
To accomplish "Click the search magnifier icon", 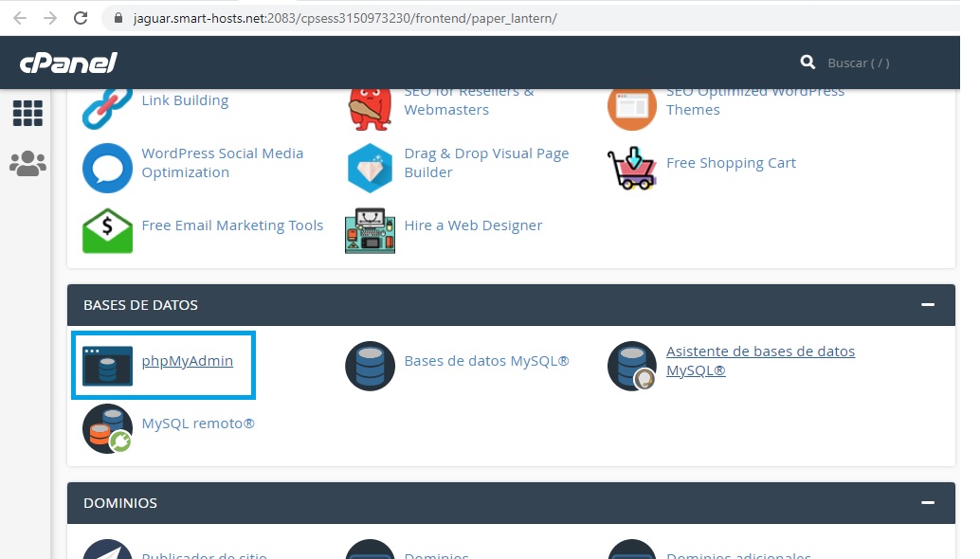I will [x=808, y=63].
